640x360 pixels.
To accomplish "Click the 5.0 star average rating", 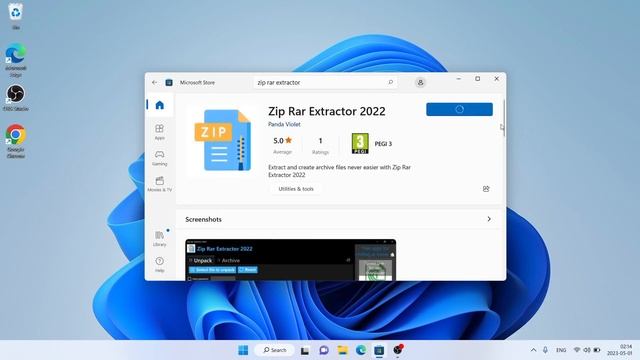I will coord(282,140).
